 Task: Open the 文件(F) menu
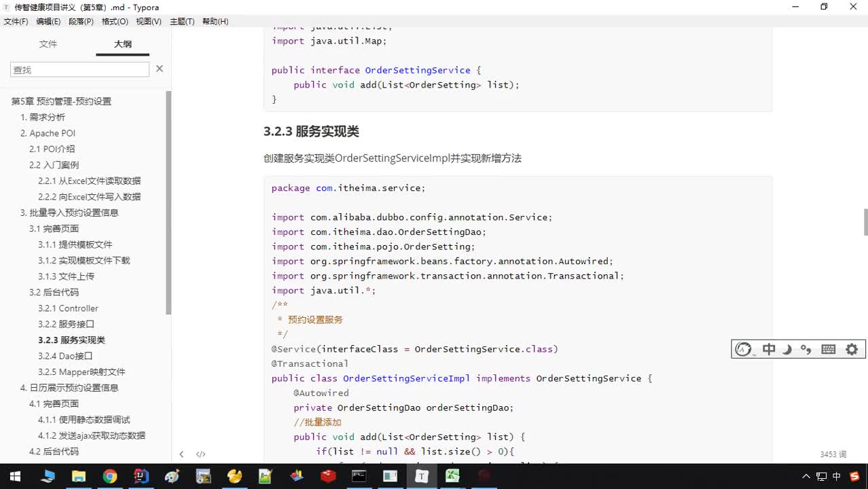(x=16, y=22)
